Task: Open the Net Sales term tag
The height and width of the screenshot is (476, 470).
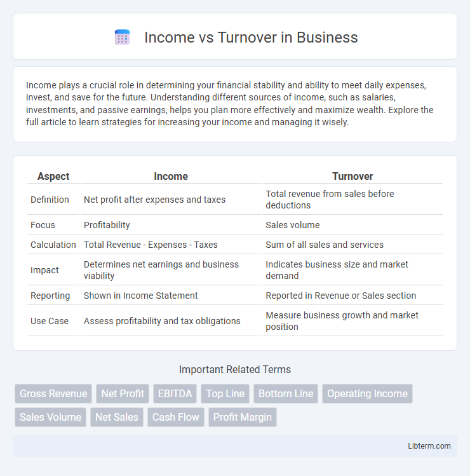Action: click(117, 417)
